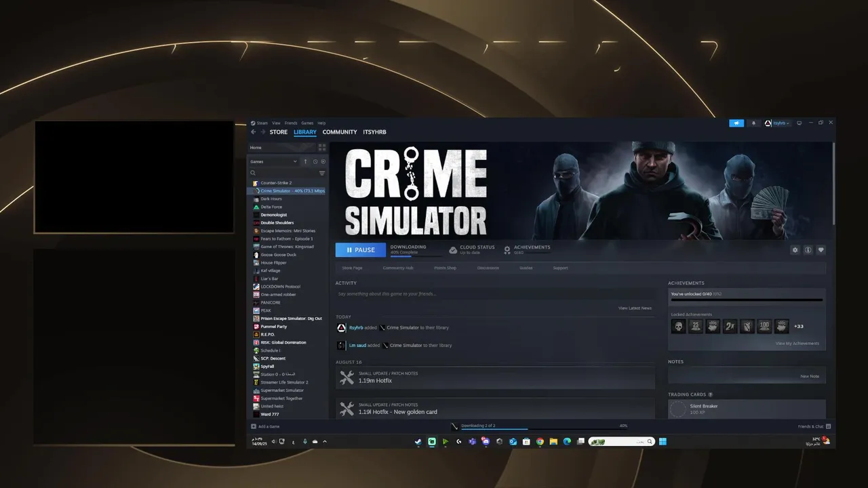Open Steam from the Windows taskbar
Viewport: 868px width, 488px height.
click(x=418, y=442)
